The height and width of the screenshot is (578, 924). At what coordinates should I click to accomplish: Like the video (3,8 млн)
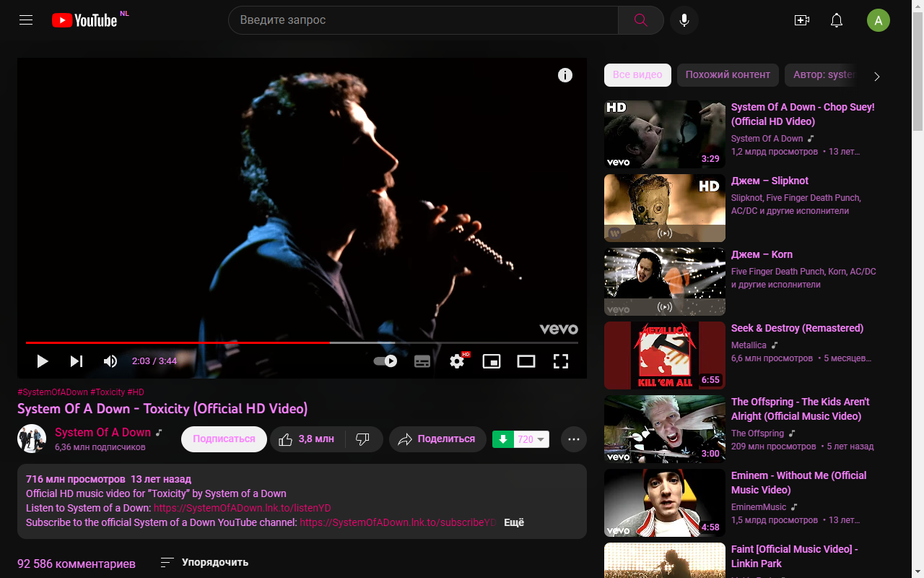point(307,439)
